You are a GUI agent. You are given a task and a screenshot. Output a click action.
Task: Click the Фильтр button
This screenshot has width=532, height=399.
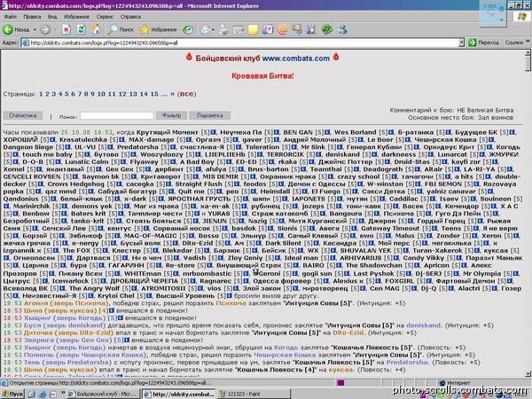coord(171,115)
